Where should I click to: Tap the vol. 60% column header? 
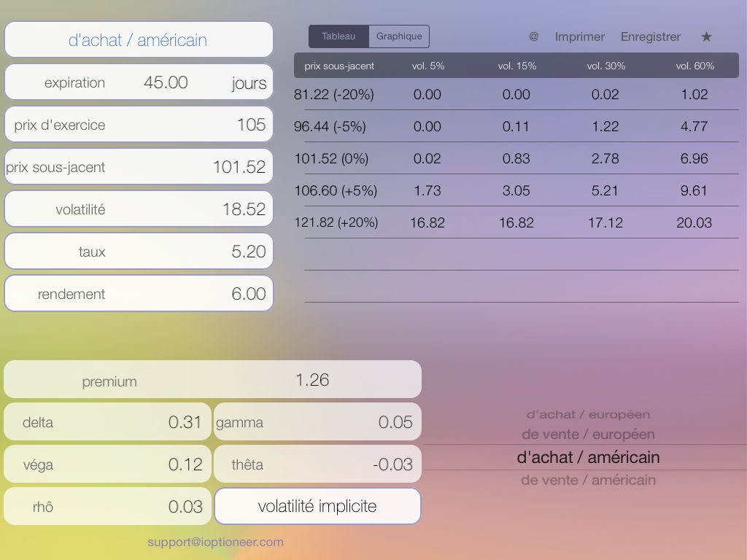pos(694,66)
